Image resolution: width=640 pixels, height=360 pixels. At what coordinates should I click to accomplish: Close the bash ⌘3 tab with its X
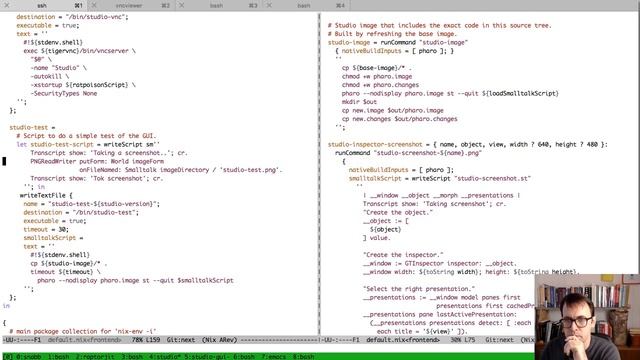point(182,5)
